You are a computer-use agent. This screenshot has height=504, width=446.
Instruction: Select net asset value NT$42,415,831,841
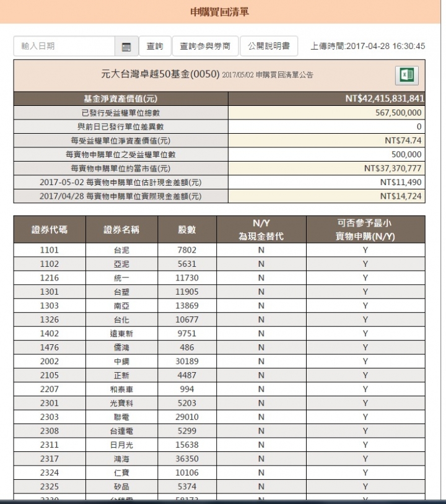click(385, 98)
